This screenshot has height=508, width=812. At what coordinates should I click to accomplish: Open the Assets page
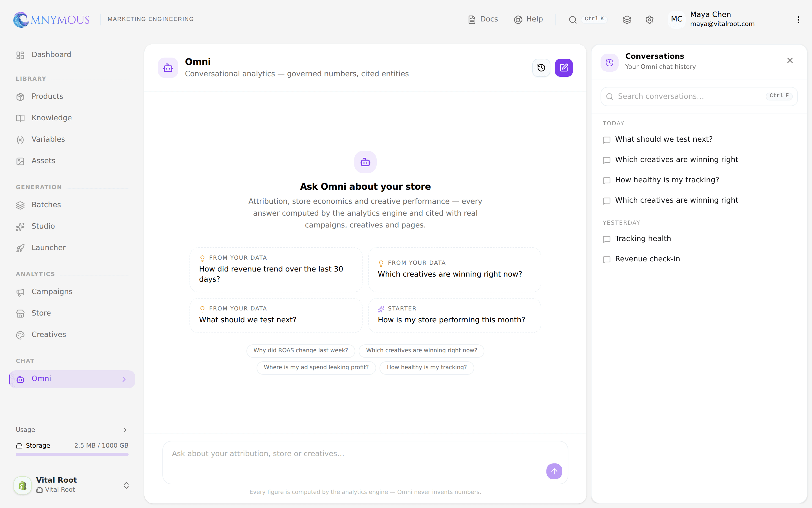click(x=72, y=161)
